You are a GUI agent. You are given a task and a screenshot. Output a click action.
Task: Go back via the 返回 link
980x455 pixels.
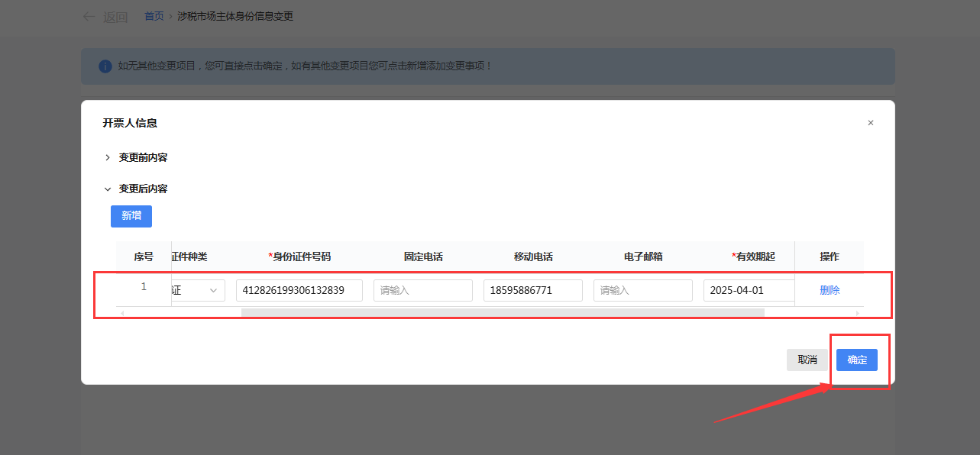point(115,17)
